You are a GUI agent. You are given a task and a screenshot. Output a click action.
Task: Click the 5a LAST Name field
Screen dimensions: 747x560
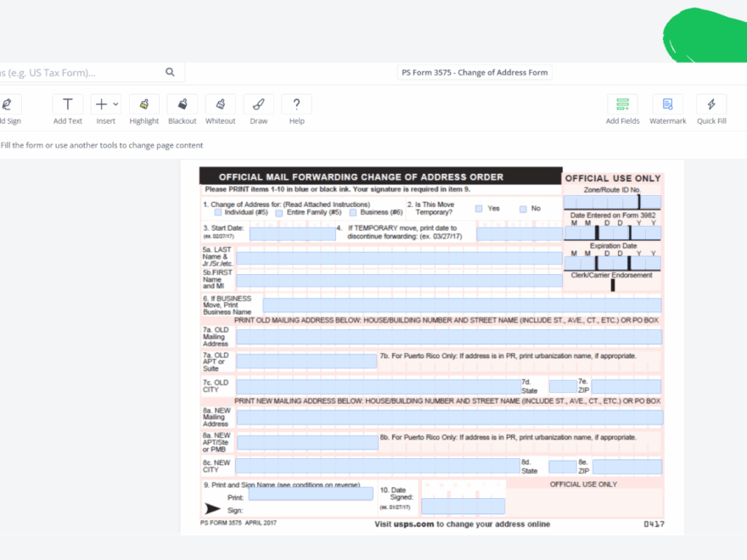click(x=399, y=258)
